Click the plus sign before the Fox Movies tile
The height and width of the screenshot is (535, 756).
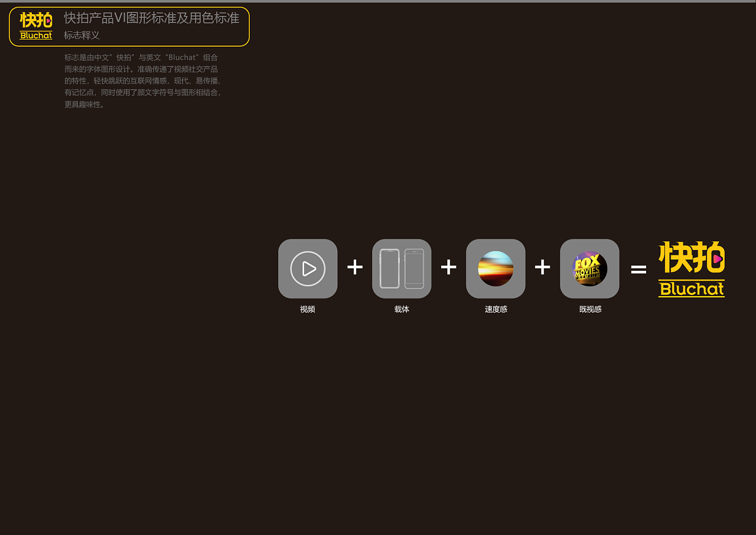click(x=543, y=267)
